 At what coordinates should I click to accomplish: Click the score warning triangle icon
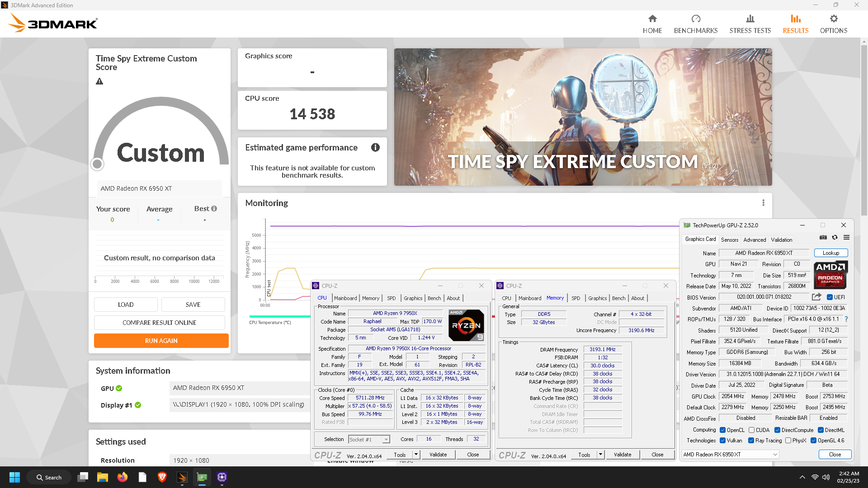click(99, 81)
